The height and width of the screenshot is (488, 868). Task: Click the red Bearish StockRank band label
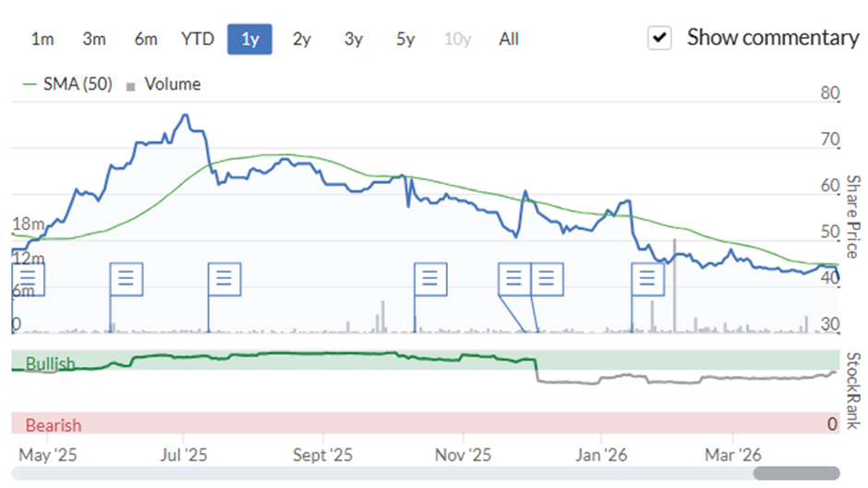click(x=53, y=425)
